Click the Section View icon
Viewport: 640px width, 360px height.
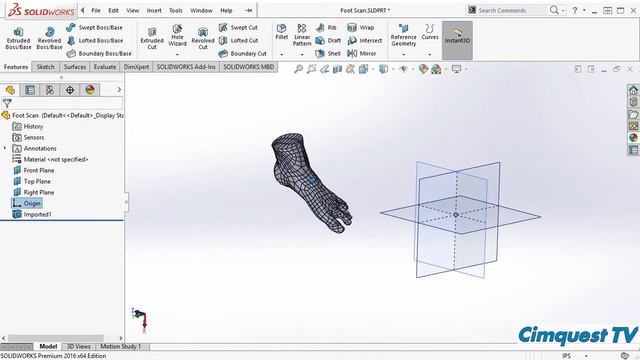[x=337, y=69]
